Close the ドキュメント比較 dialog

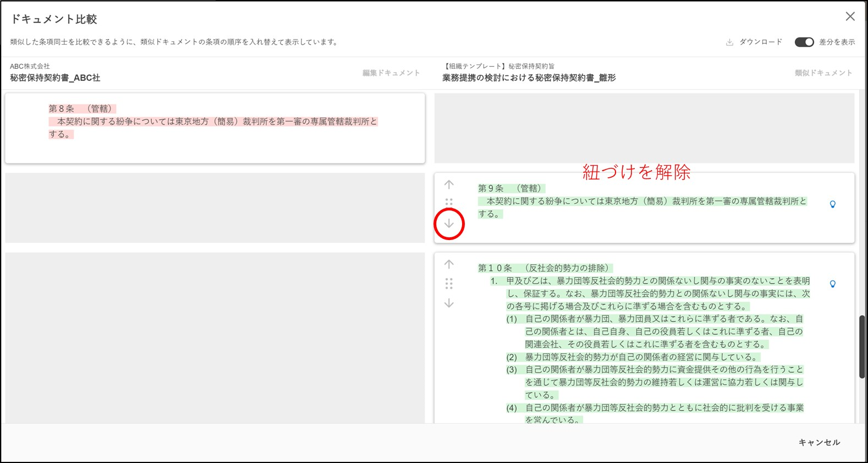pos(850,17)
